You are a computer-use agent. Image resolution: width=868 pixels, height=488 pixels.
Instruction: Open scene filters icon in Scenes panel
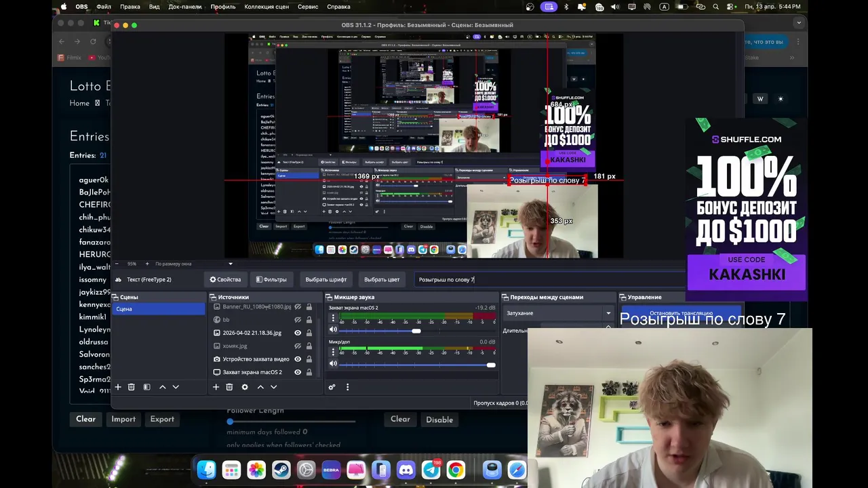click(146, 387)
